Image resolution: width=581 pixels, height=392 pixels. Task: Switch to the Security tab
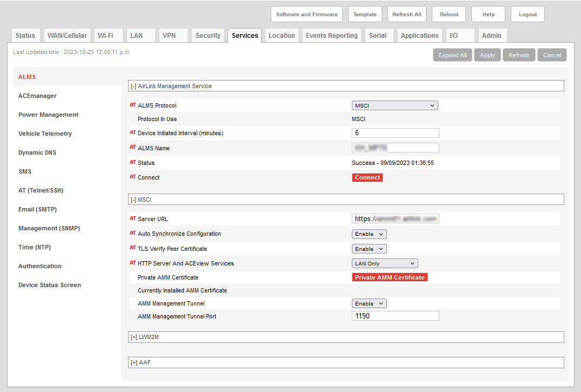(208, 36)
